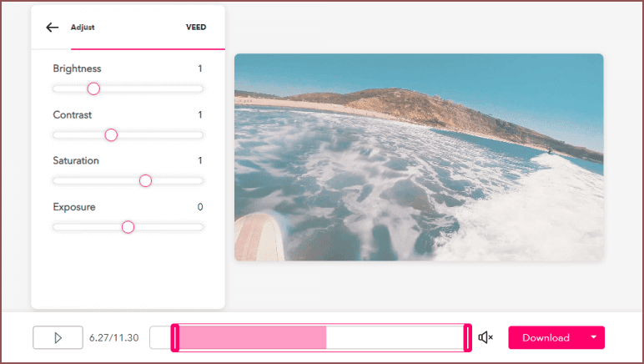Click the surfing video preview
The height and width of the screenshot is (364, 644).
pyautogui.click(x=418, y=157)
